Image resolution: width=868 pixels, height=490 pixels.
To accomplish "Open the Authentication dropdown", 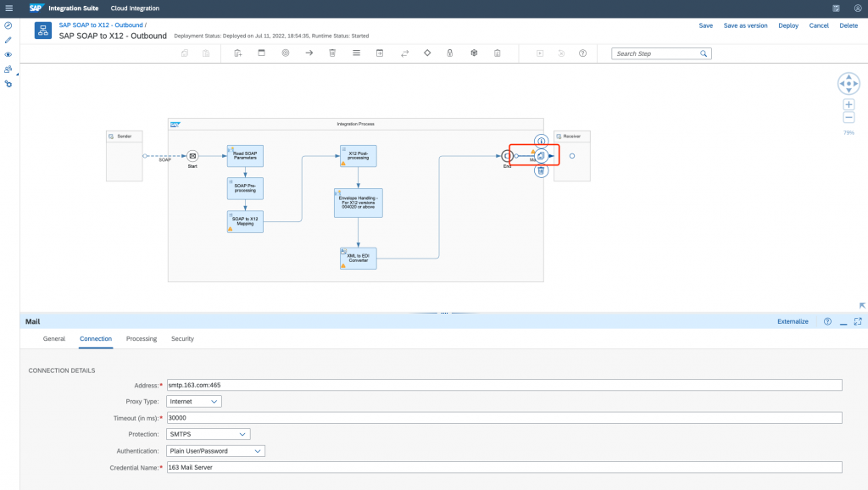I will coord(215,451).
